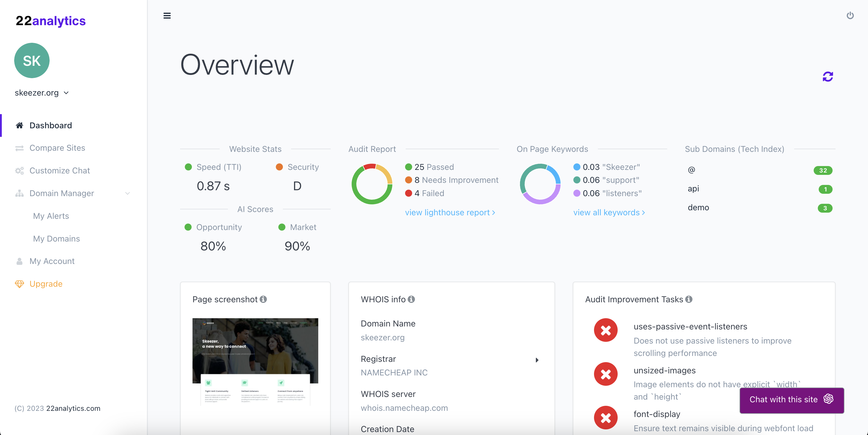Click Page screenshot info icon

[263, 299]
